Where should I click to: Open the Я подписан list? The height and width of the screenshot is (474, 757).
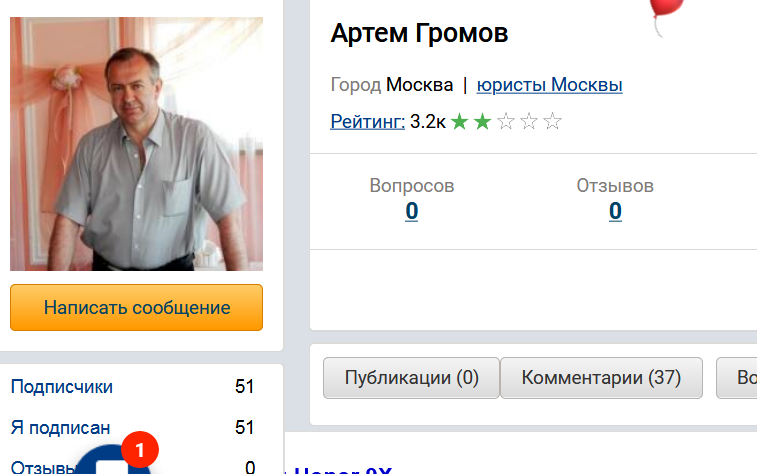60,427
